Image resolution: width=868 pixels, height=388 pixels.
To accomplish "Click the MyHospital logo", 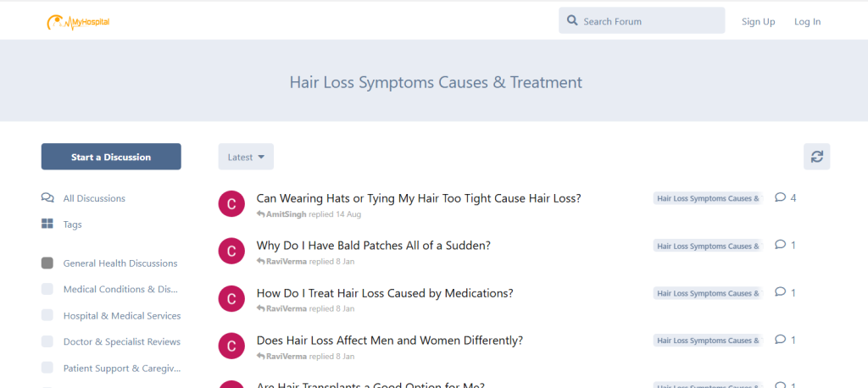I will pos(78,21).
